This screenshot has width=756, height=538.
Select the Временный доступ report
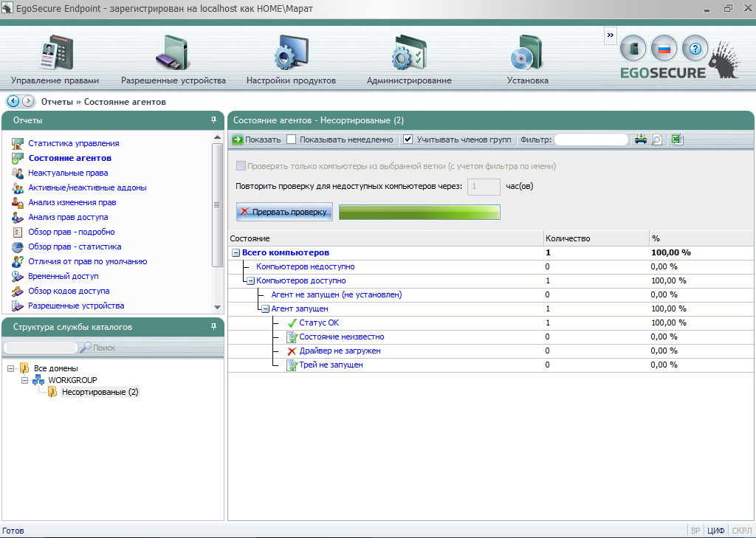(63, 276)
